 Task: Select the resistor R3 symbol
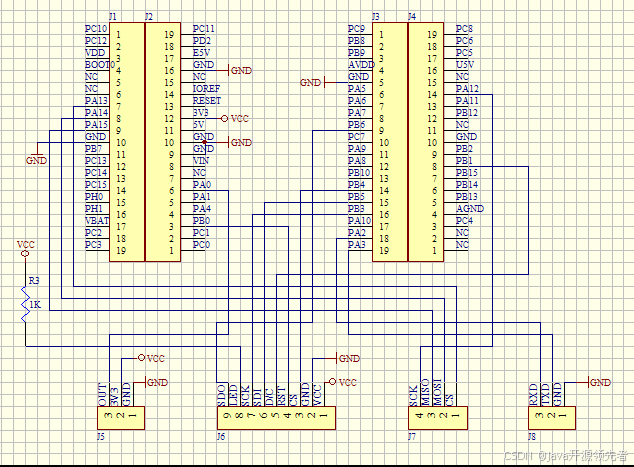pyautogui.click(x=25, y=304)
